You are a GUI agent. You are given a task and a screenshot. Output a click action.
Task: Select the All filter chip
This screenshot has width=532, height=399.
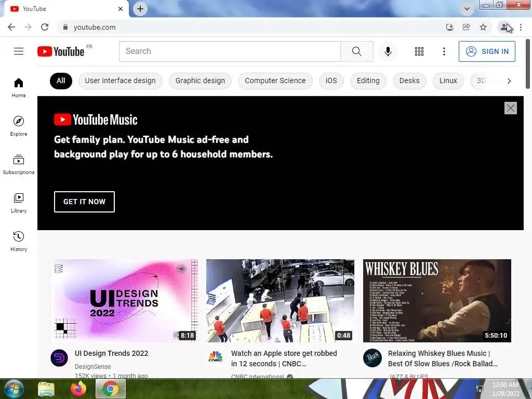61,81
